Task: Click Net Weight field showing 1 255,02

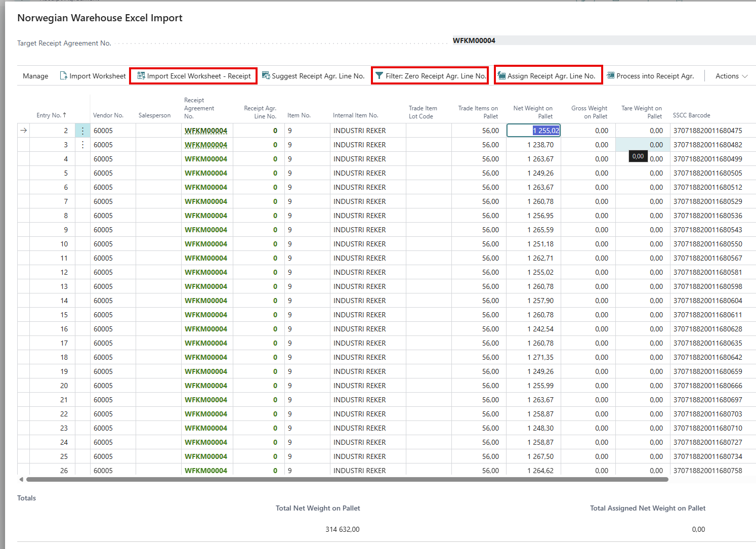Action: (533, 131)
